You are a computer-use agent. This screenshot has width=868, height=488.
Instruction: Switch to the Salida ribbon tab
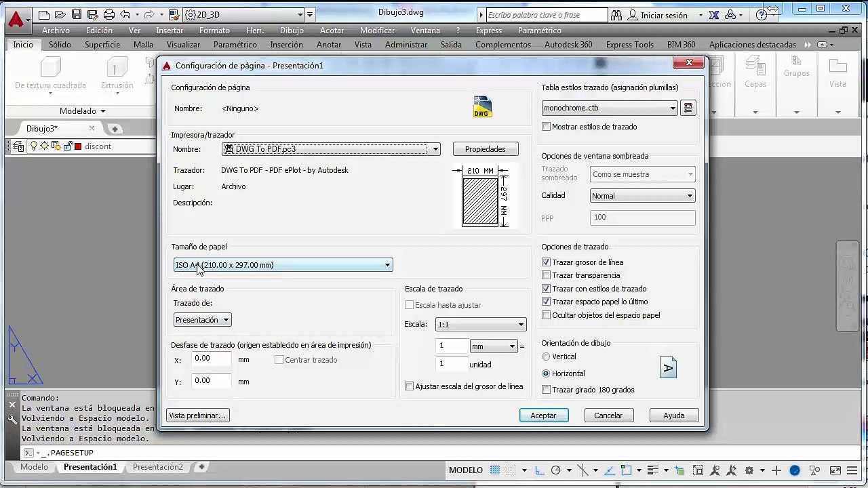pos(451,45)
